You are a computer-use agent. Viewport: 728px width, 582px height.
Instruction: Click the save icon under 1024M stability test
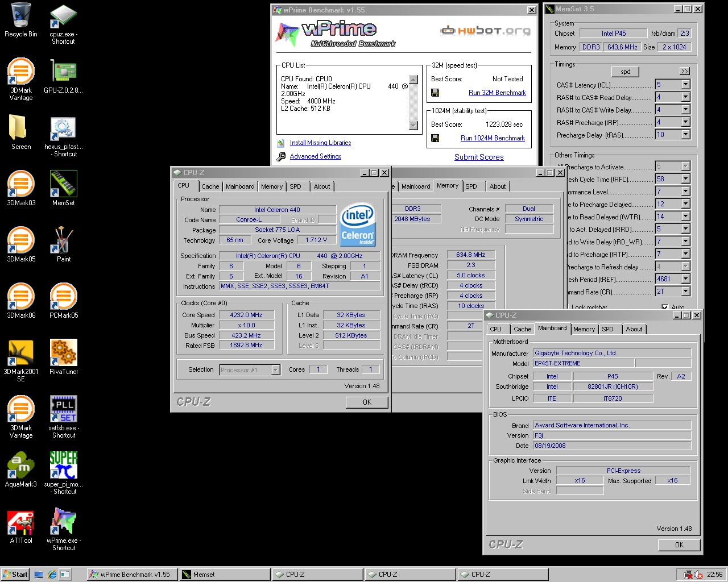coord(435,138)
